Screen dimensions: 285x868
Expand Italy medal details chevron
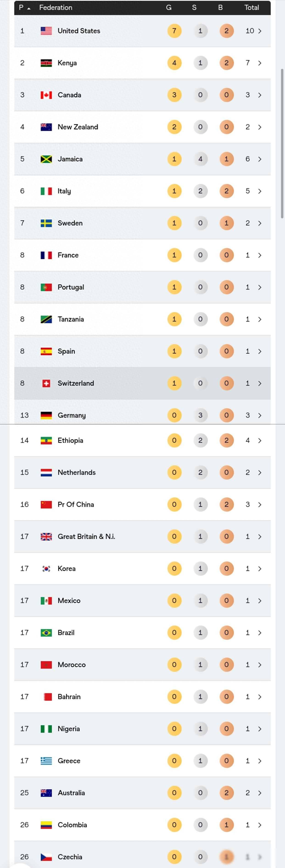click(x=260, y=191)
